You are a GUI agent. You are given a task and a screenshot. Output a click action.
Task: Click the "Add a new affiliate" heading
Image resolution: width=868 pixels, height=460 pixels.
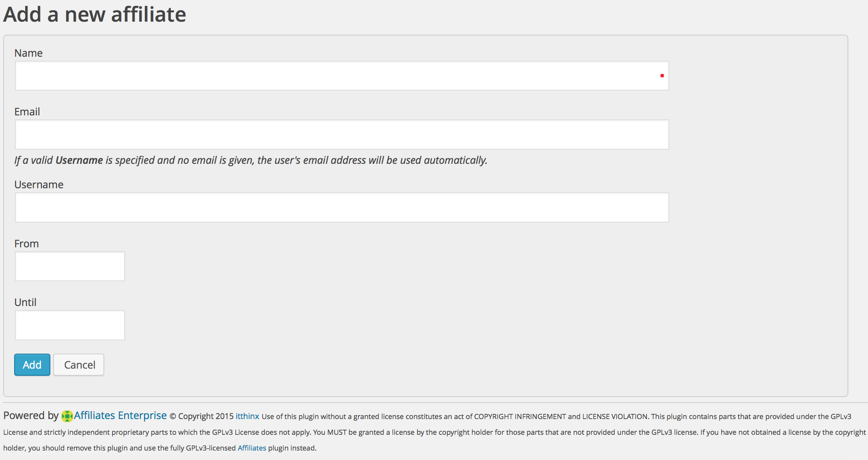[94, 14]
